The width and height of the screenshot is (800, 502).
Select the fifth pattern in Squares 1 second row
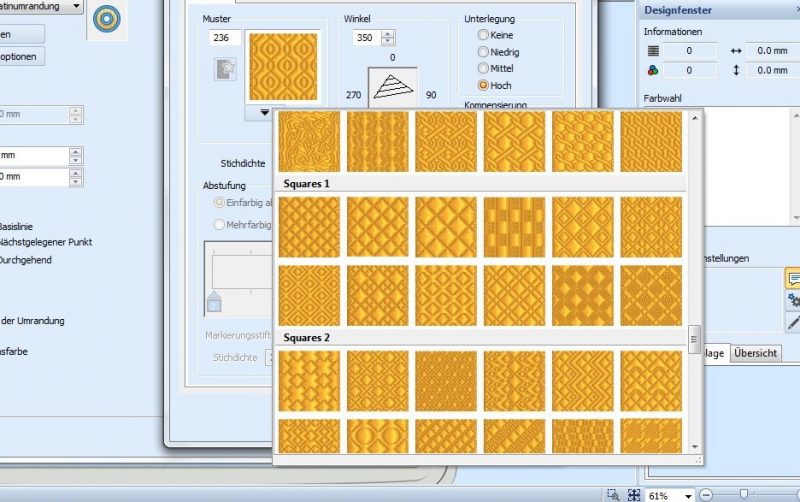(x=583, y=295)
